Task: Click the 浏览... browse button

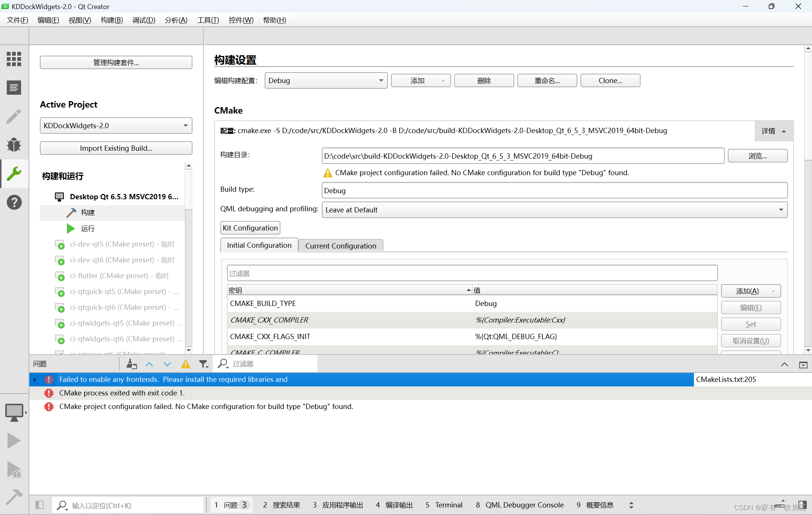Action: pos(757,156)
